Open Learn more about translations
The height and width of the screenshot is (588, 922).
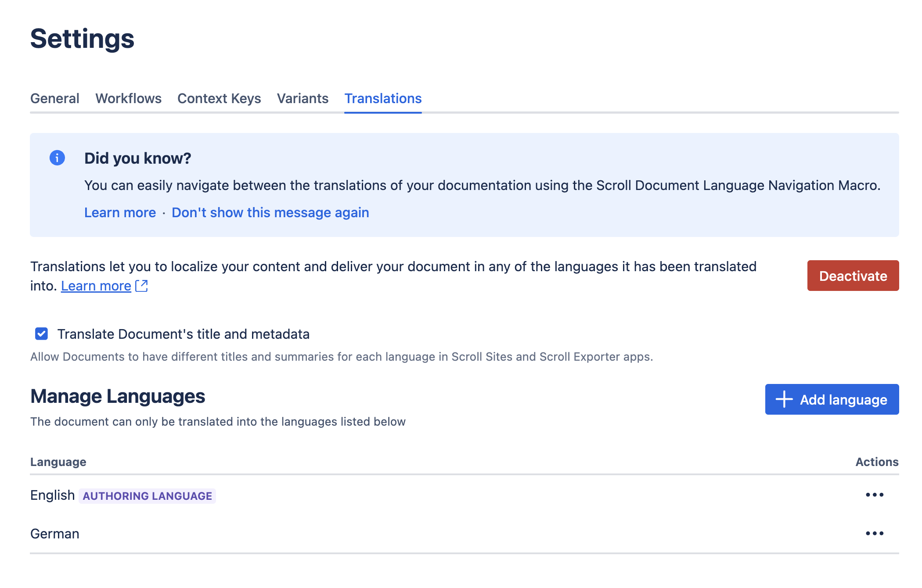click(x=96, y=286)
